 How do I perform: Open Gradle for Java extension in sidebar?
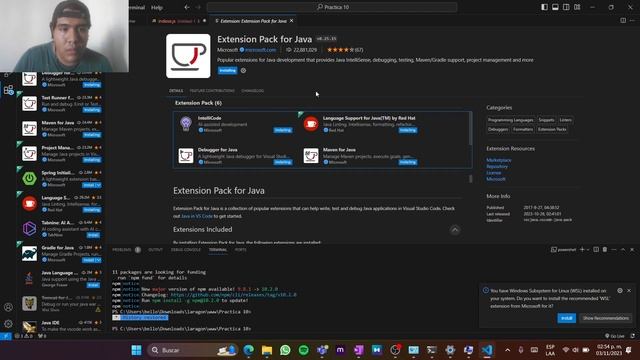[61, 253]
